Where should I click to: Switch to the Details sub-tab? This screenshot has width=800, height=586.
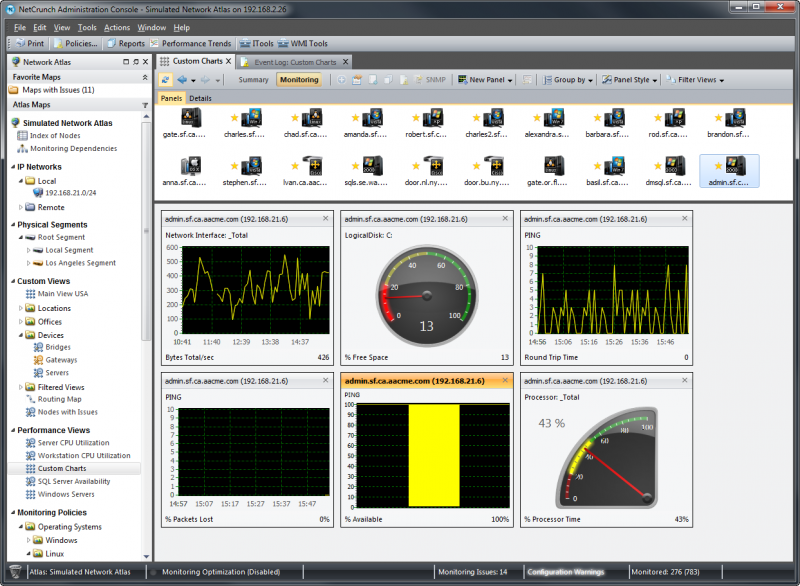(x=200, y=98)
